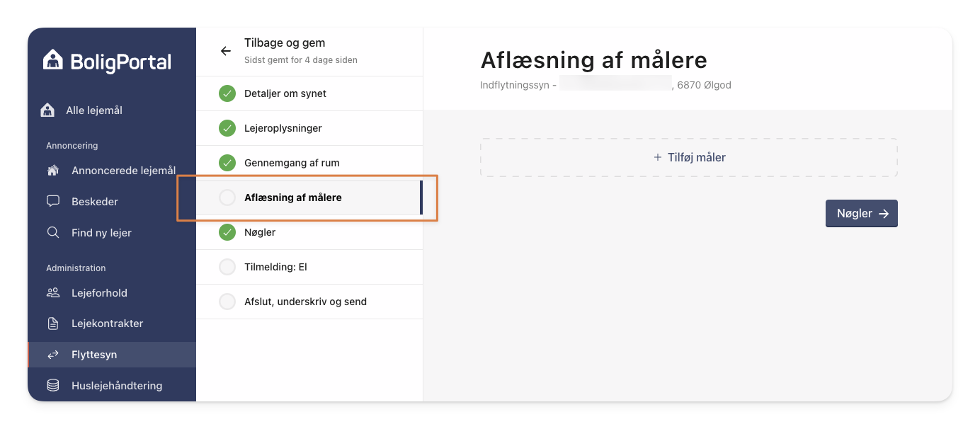Image resolution: width=980 pixels, height=429 pixels.
Task: Click the Find ny lejer magnifier icon
Action: click(x=53, y=232)
